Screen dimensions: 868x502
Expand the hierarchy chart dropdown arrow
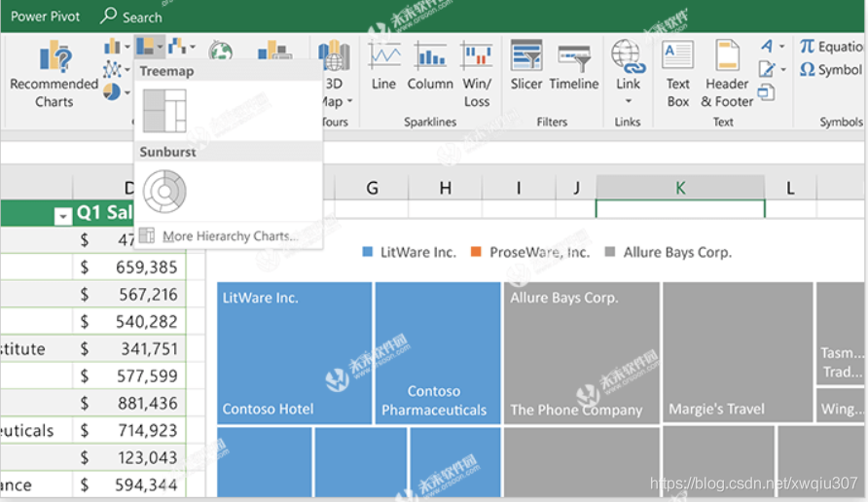coord(160,47)
